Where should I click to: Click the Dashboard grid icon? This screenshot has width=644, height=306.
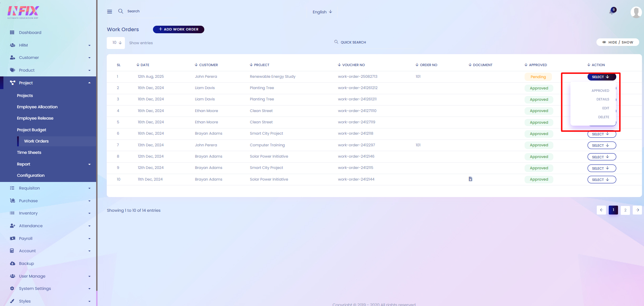tap(12, 33)
